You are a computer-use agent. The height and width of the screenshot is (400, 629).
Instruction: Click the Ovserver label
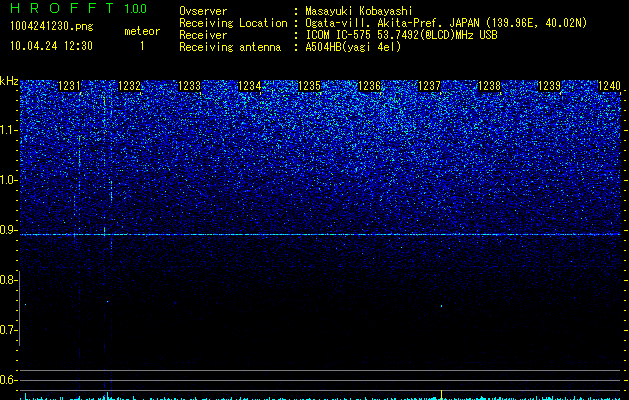[x=203, y=11]
